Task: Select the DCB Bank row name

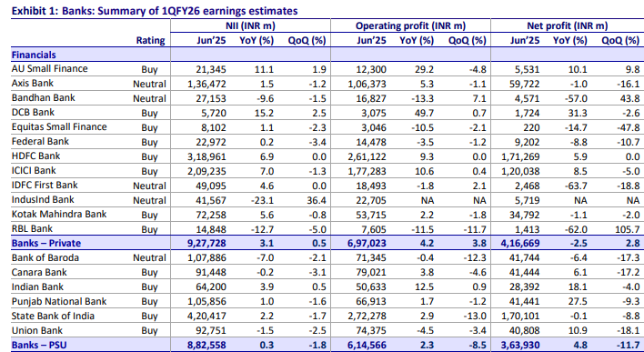Action: coord(33,113)
